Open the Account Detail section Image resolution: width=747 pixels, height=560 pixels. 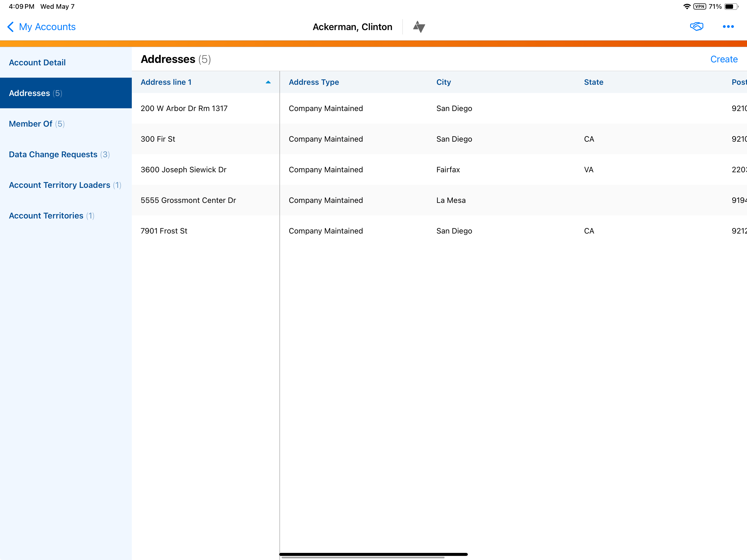(x=37, y=63)
